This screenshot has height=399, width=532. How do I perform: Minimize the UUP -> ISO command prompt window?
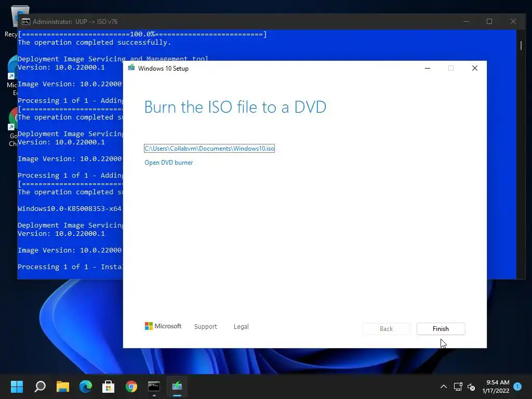tap(466, 21)
